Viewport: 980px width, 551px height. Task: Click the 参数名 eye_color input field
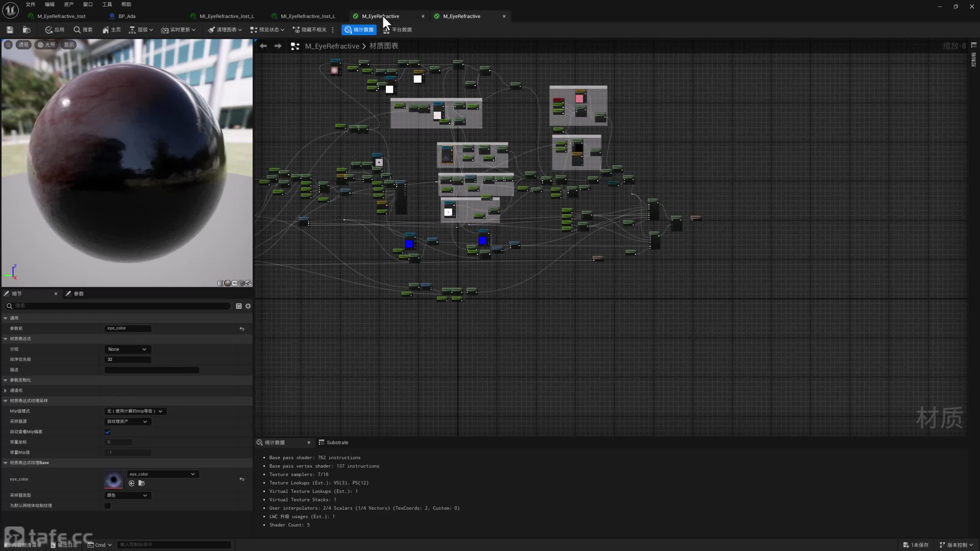click(128, 328)
